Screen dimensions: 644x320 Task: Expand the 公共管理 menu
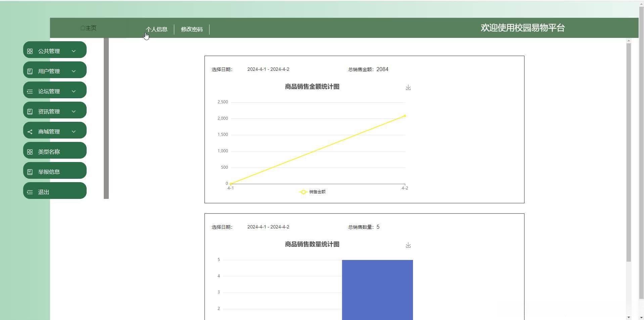click(x=74, y=51)
